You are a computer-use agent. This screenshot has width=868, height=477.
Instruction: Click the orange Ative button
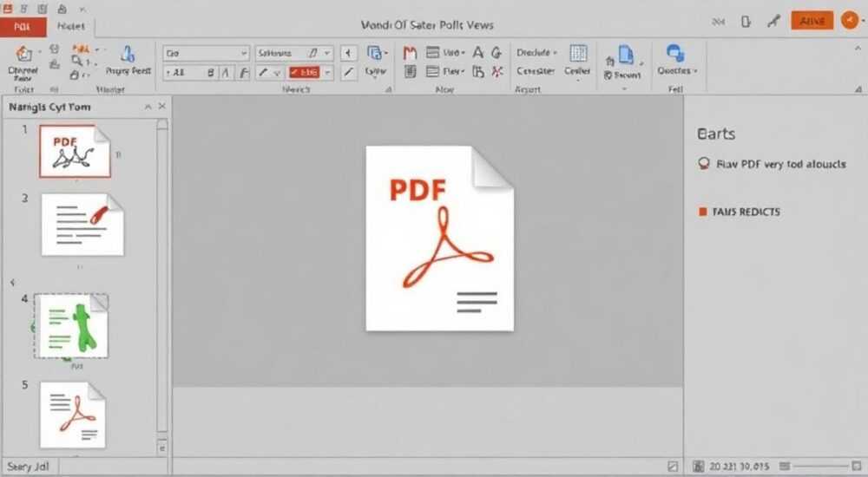[812, 21]
